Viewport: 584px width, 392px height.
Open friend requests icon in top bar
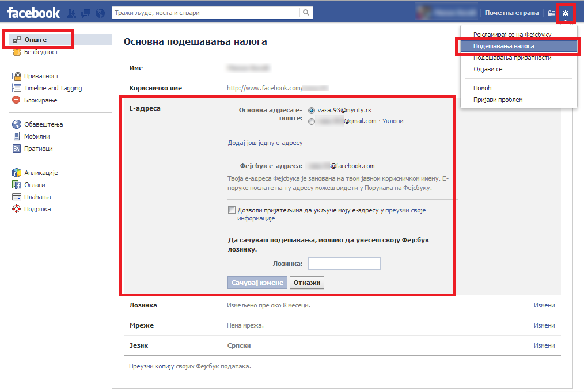[71, 13]
